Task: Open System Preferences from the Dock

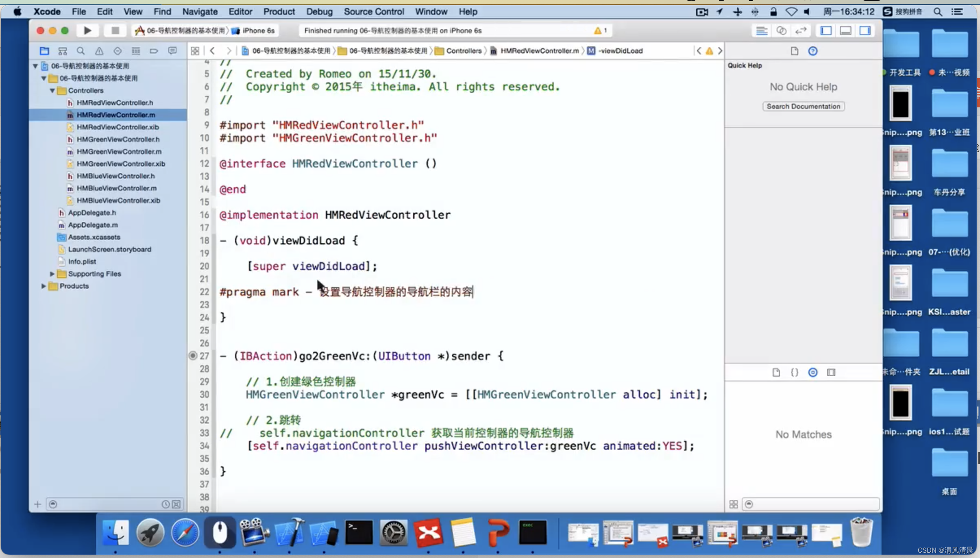Action: pyautogui.click(x=393, y=532)
